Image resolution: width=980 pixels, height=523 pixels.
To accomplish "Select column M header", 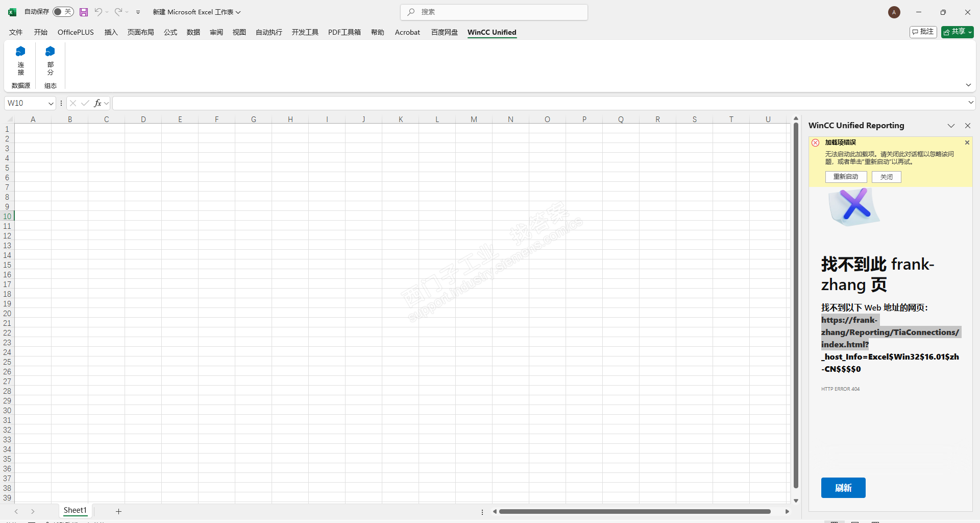I will pos(474,119).
